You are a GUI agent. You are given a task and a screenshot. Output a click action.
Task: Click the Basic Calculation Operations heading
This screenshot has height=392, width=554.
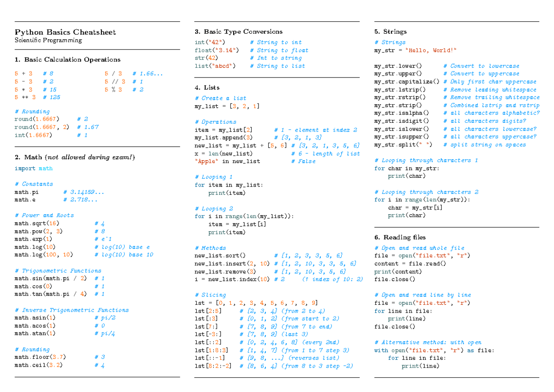[67, 60]
